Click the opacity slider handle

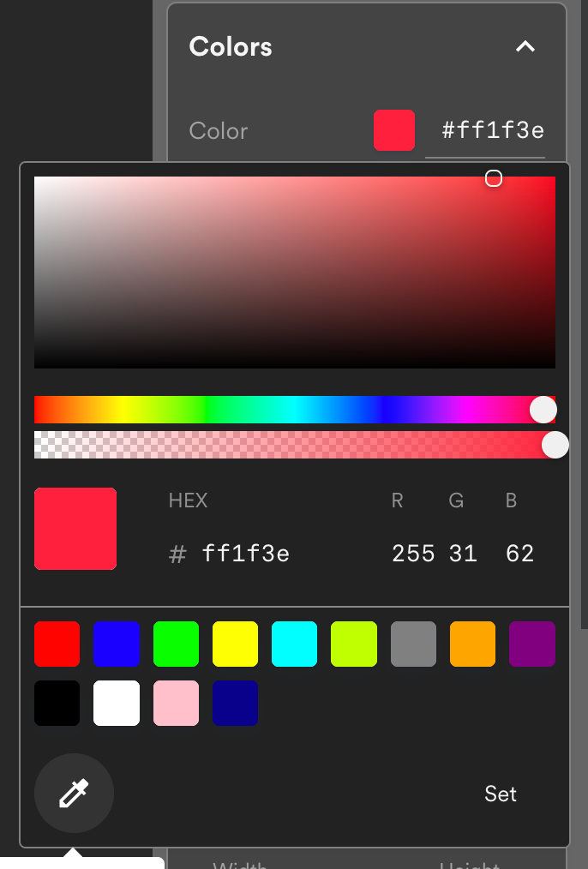(x=555, y=445)
